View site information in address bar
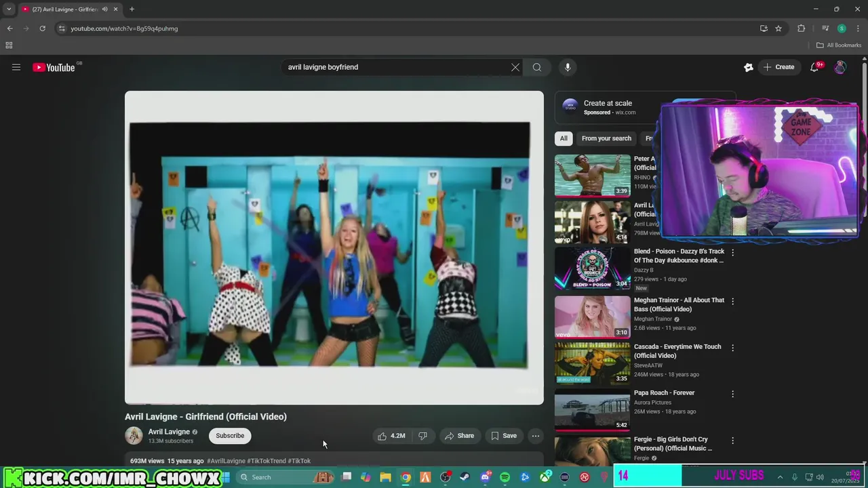This screenshot has width=868, height=488. (62, 28)
